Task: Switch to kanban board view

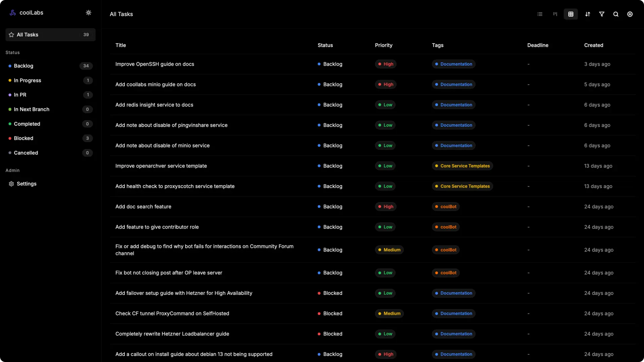Action: (x=555, y=14)
